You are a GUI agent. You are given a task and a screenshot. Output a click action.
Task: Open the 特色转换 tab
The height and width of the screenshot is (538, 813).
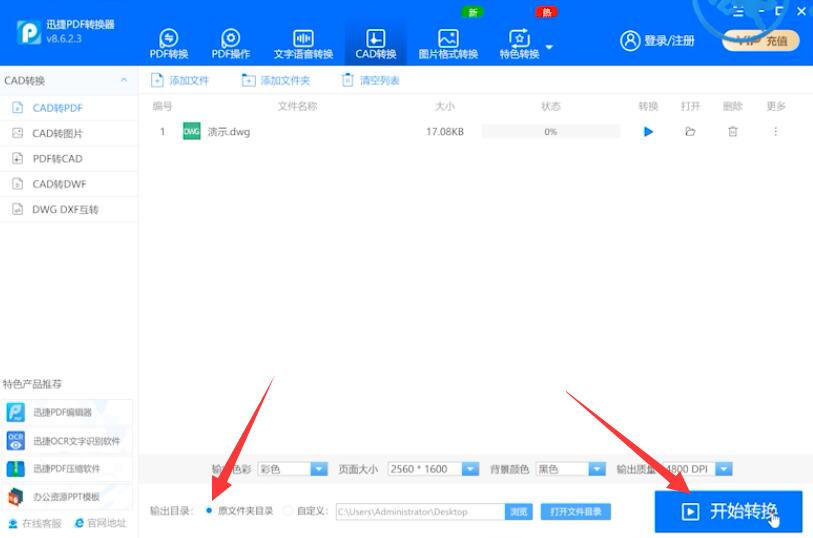tap(519, 44)
